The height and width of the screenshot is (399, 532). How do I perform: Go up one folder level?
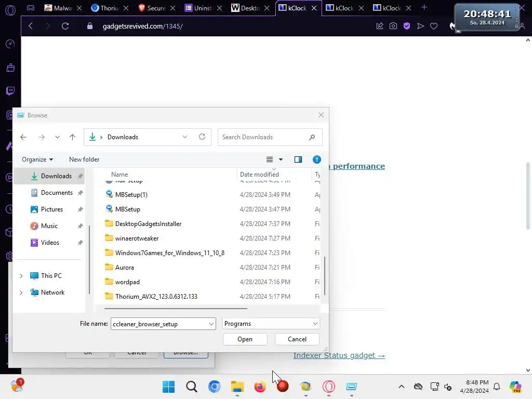(x=72, y=137)
